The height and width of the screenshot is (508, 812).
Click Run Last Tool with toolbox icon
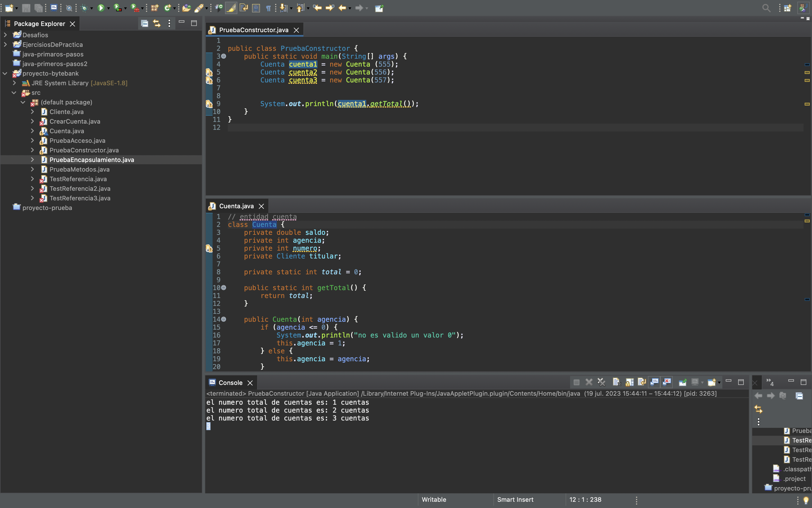click(135, 8)
